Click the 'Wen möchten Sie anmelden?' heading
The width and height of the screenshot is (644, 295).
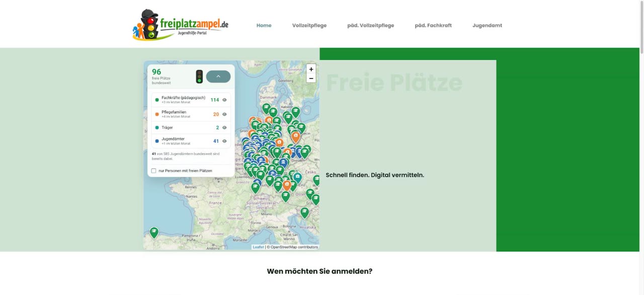pyautogui.click(x=319, y=271)
